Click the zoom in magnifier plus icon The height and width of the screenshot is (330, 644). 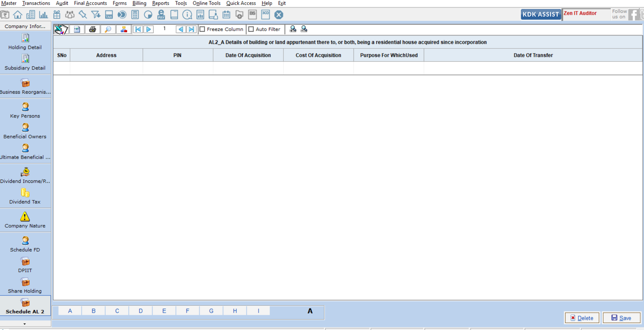pos(293,29)
